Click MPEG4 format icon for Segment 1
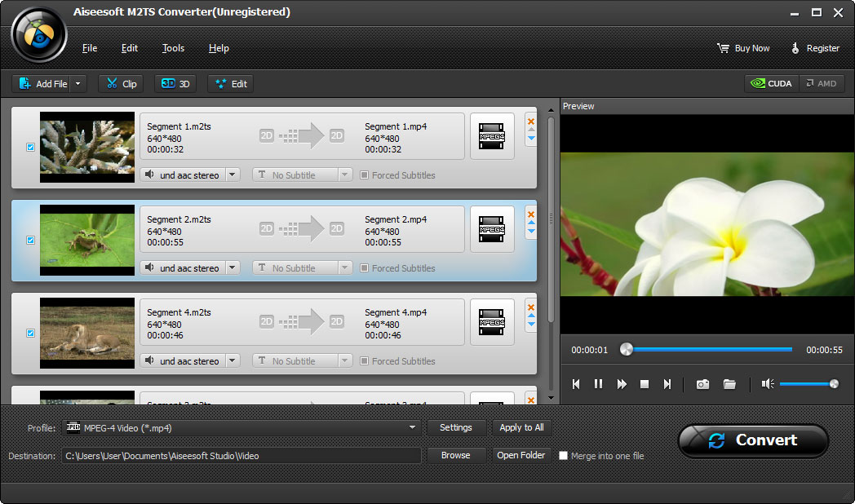This screenshot has height=504, width=855. (x=492, y=136)
